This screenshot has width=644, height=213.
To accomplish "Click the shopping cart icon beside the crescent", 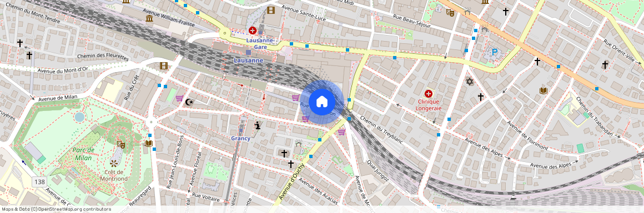I will coord(179,98).
